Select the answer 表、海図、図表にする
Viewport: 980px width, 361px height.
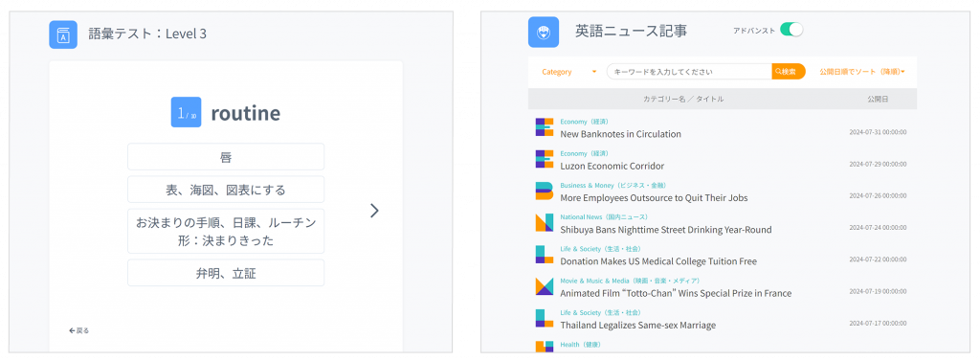tap(226, 190)
